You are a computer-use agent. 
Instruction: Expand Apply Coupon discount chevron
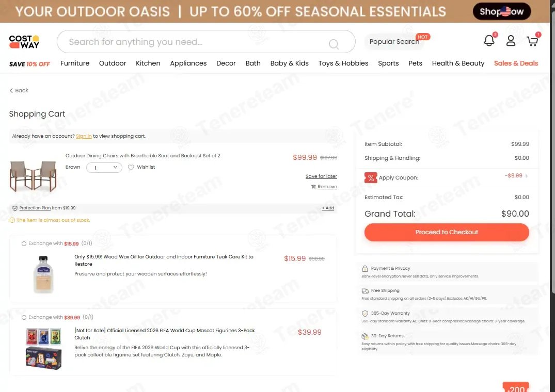click(527, 176)
